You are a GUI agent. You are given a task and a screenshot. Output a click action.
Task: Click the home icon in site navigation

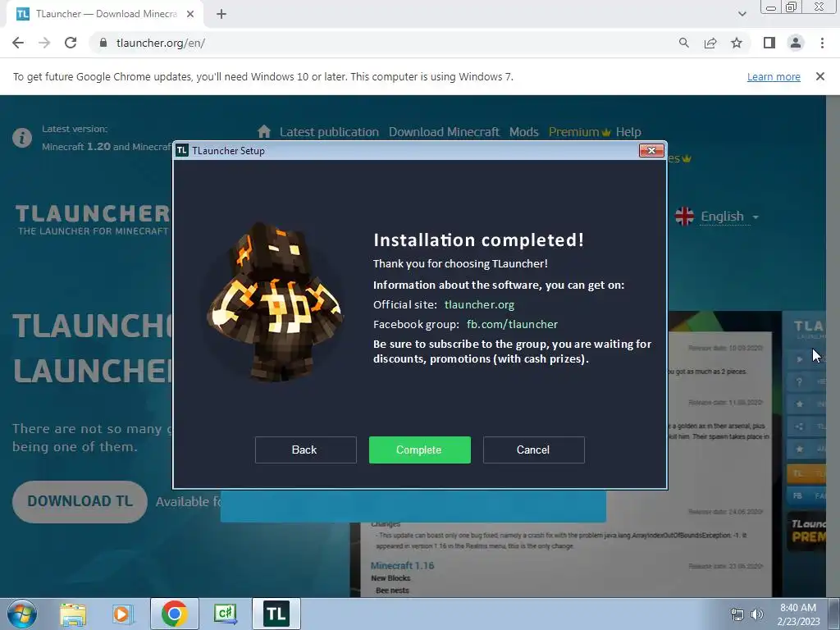pos(264,131)
